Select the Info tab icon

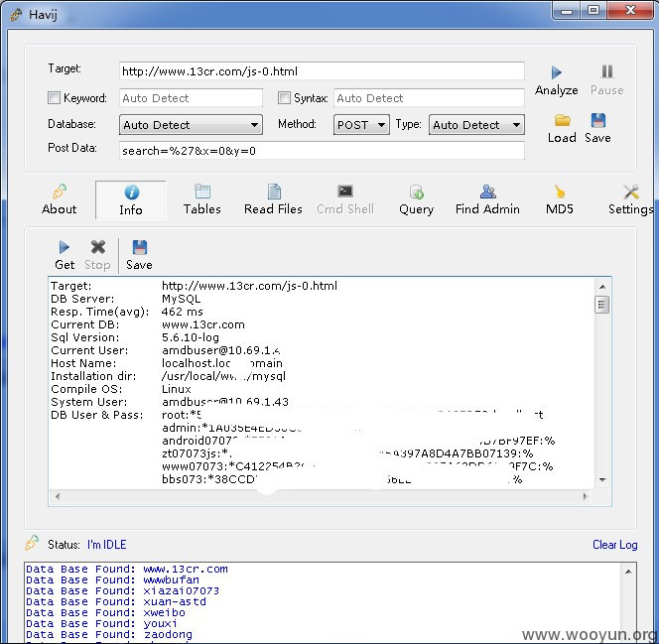point(132,193)
